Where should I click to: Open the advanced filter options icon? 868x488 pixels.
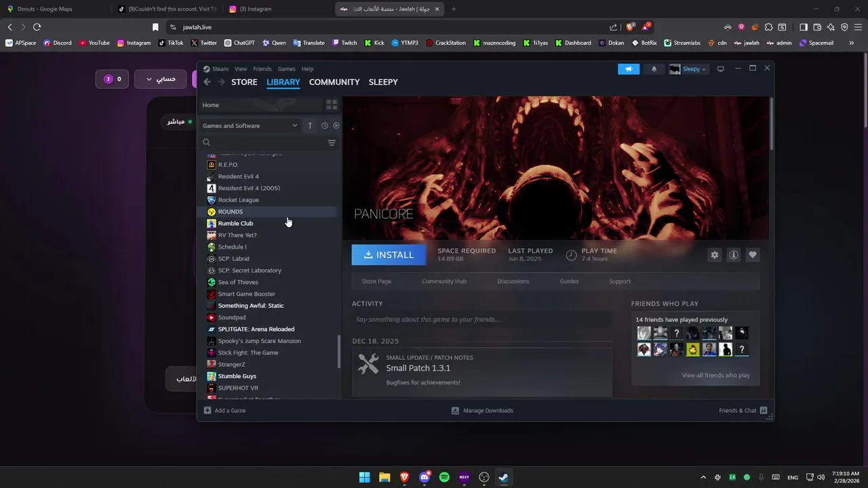[x=332, y=143]
